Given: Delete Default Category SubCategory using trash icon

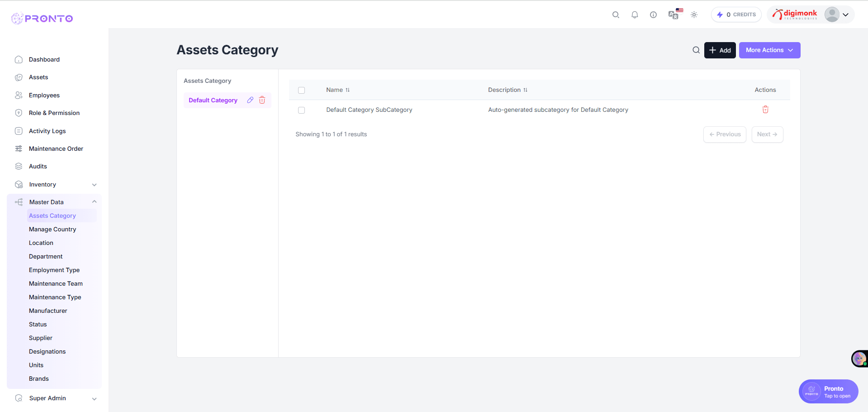Looking at the screenshot, I should click(x=765, y=110).
